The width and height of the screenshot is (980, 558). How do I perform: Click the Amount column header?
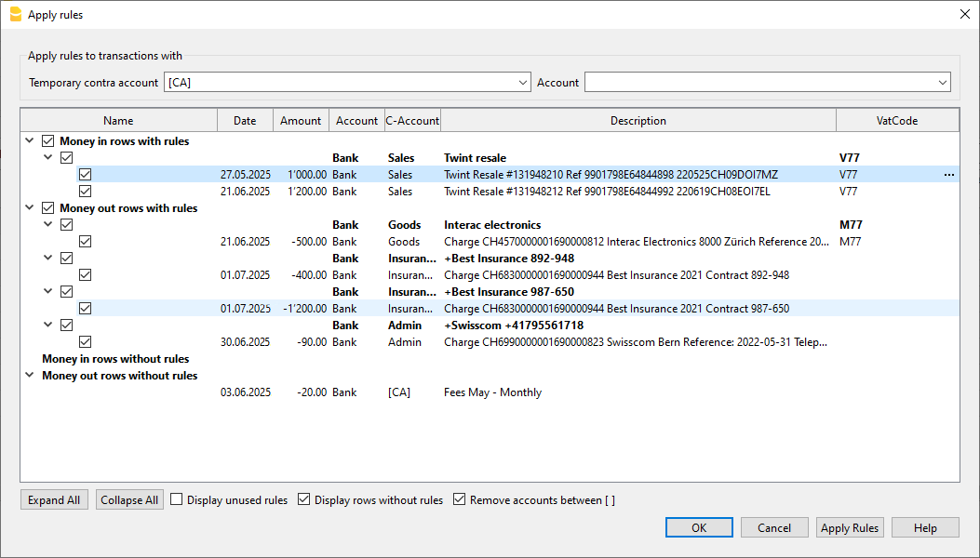pos(301,121)
